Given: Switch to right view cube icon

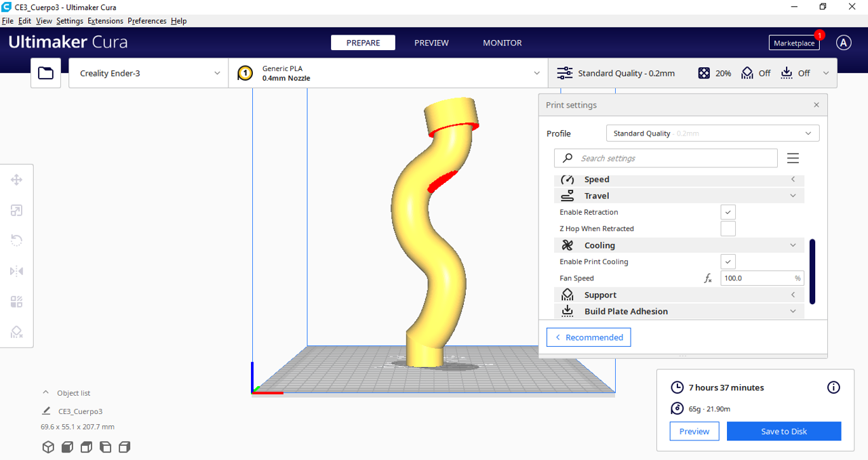Looking at the screenshot, I should click(124, 447).
